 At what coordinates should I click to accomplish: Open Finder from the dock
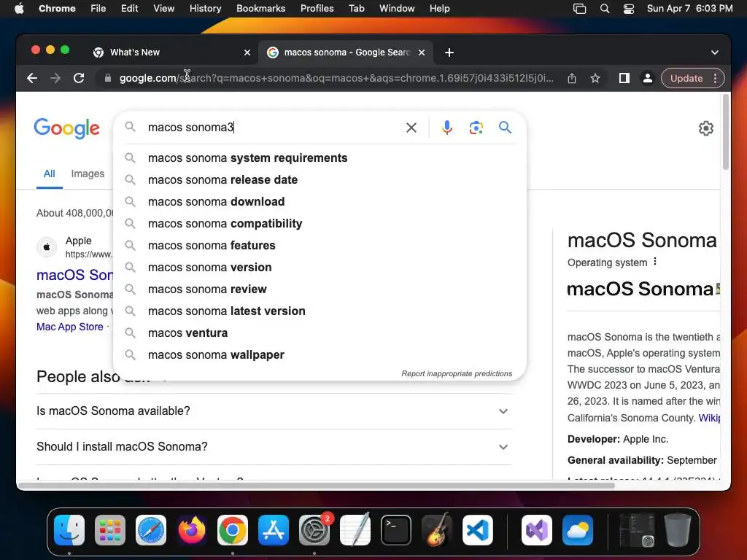69,530
